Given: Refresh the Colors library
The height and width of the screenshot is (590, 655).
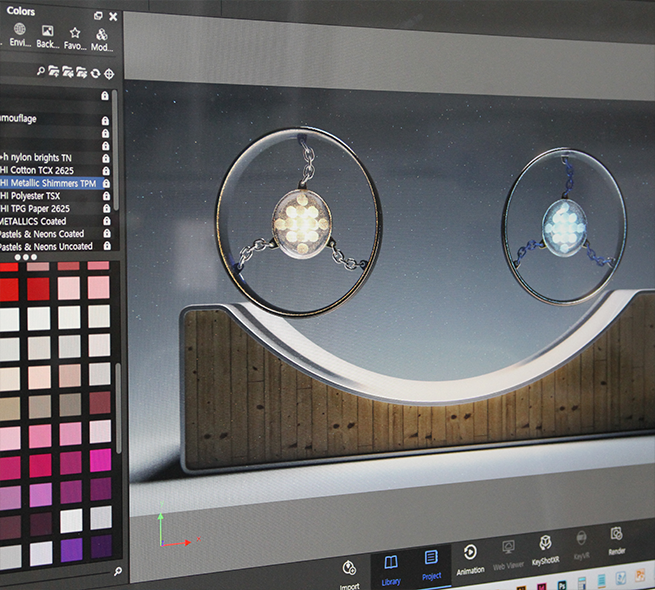Looking at the screenshot, I should (x=95, y=74).
